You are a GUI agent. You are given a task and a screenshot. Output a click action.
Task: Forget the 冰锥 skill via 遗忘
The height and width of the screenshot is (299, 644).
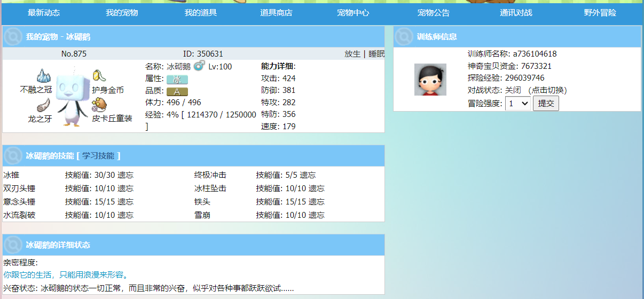[x=125, y=175]
